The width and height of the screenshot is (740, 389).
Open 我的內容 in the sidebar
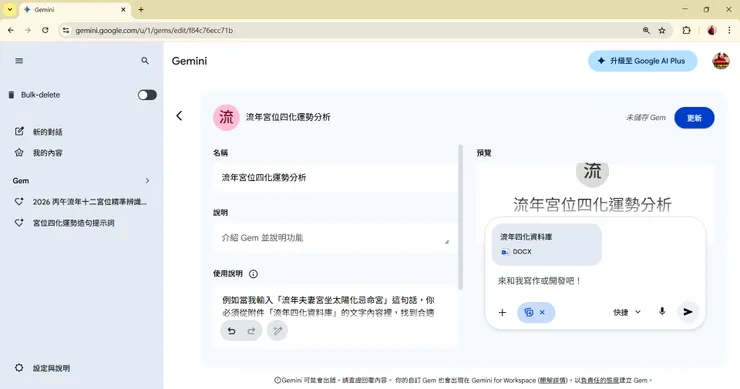(47, 152)
